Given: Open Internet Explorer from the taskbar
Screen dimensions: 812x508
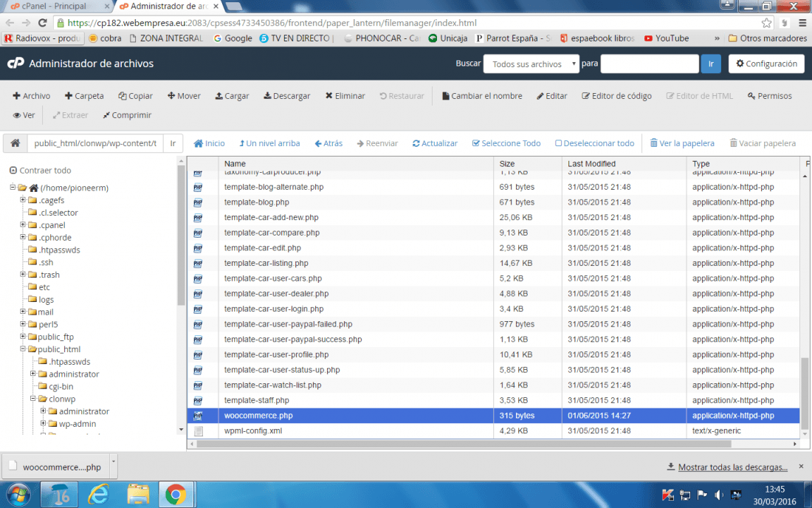Looking at the screenshot, I should [98, 495].
